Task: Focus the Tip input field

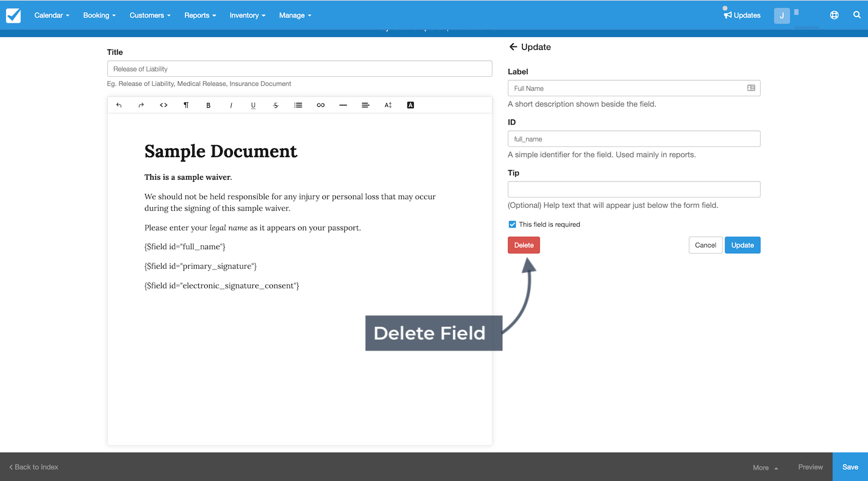Action: pos(634,189)
